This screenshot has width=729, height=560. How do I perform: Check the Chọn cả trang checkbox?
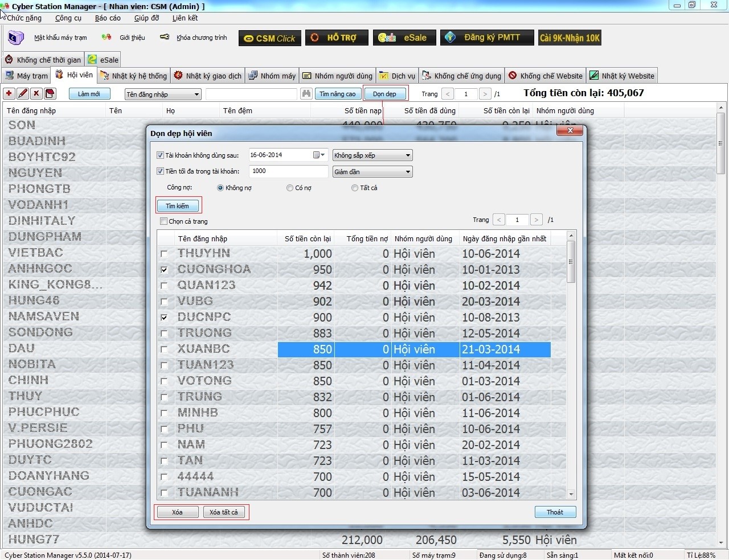coord(164,221)
